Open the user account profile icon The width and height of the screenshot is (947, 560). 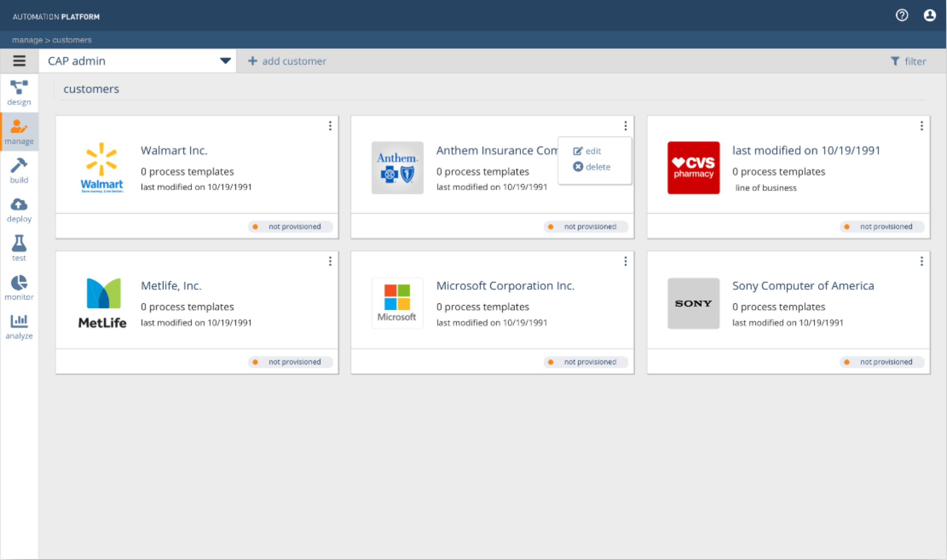(x=930, y=16)
